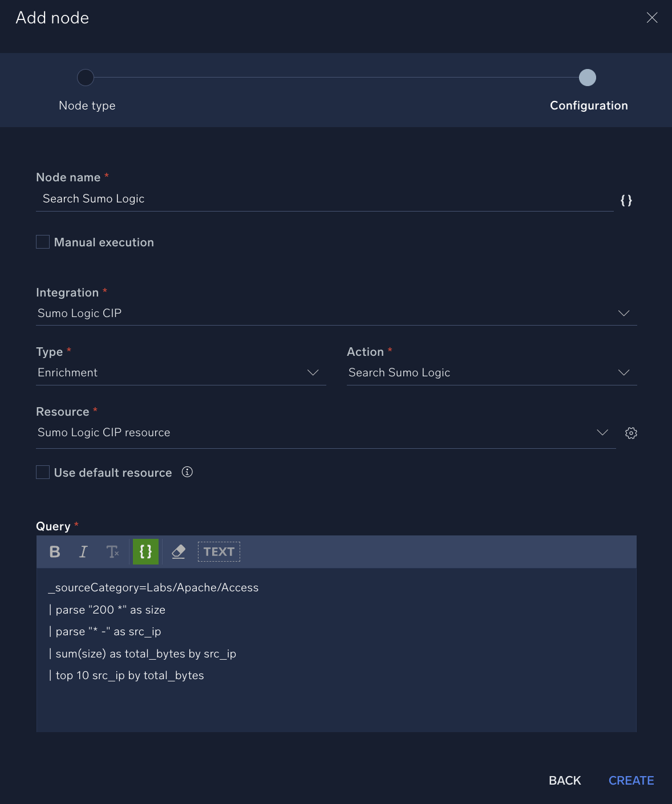Click the BACK button
This screenshot has height=804, width=672.
[x=565, y=781]
